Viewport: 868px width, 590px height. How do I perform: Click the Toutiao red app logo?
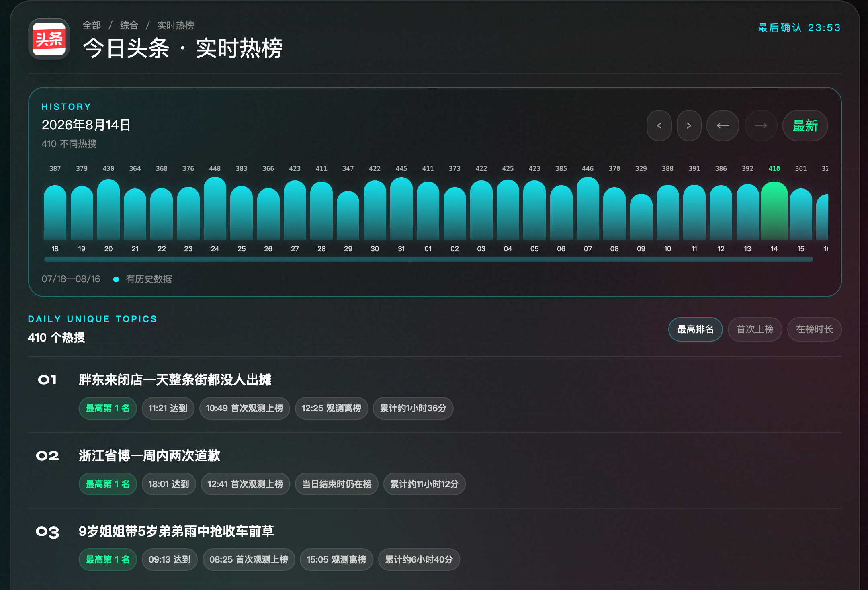(x=49, y=39)
